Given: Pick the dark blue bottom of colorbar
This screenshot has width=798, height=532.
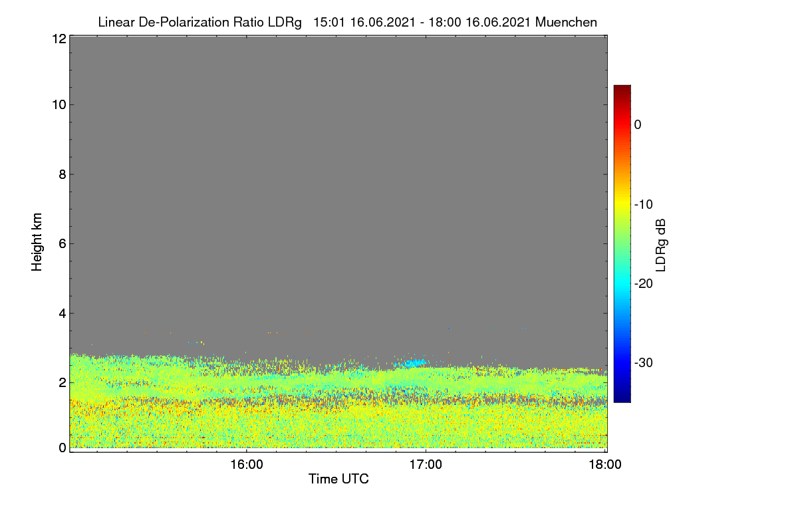Looking at the screenshot, I should [622, 398].
